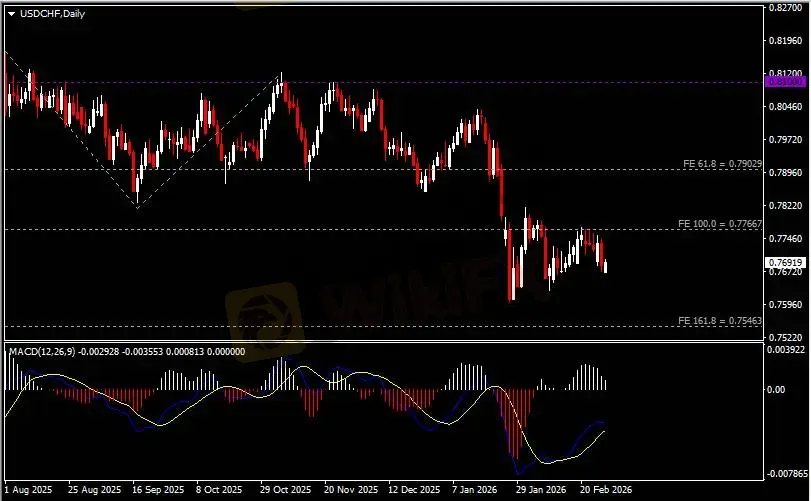The height and width of the screenshot is (501, 811).
Task: Click the MACD zero level label 0.00
Action: [x=776, y=389]
